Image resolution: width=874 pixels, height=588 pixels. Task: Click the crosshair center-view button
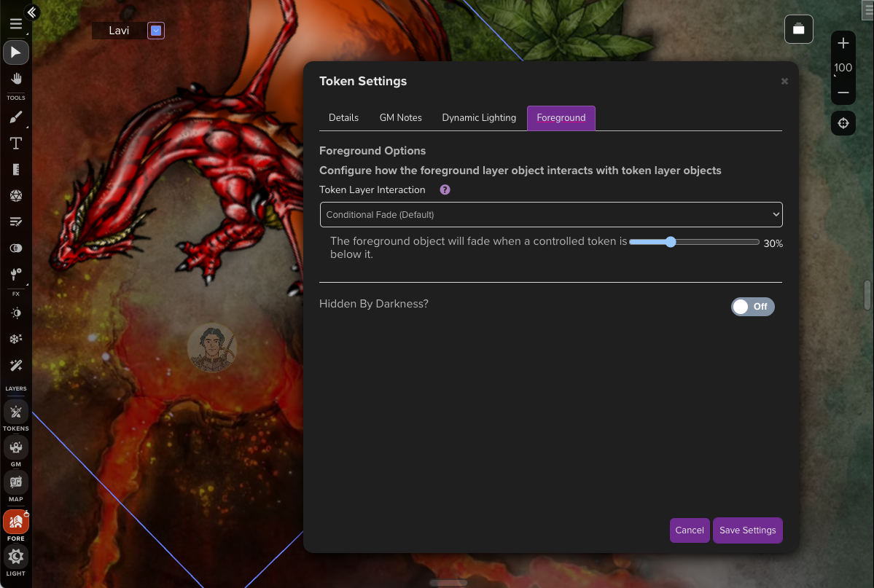pos(843,123)
